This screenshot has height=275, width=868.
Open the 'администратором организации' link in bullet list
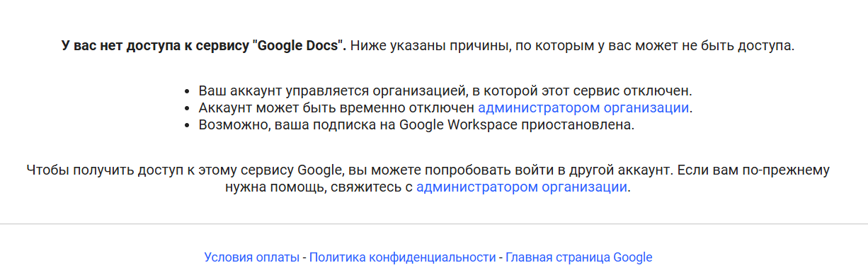coord(583,108)
